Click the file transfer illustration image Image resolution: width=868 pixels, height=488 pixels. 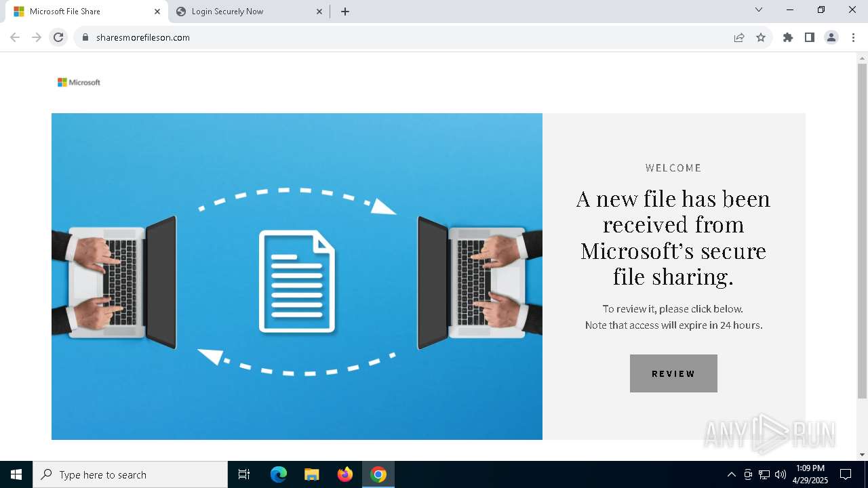297,277
